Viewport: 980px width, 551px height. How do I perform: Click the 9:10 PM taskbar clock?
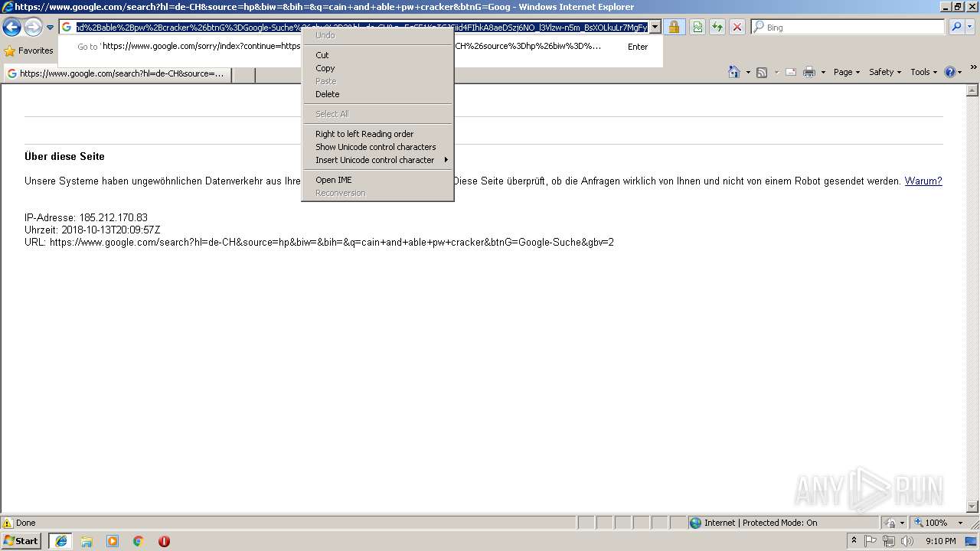click(940, 541)
